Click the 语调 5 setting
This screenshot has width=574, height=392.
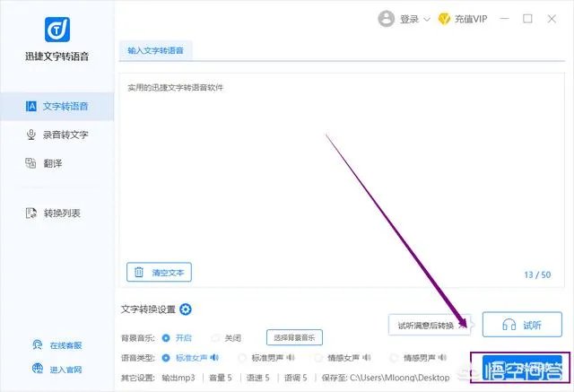coord(296,378)
